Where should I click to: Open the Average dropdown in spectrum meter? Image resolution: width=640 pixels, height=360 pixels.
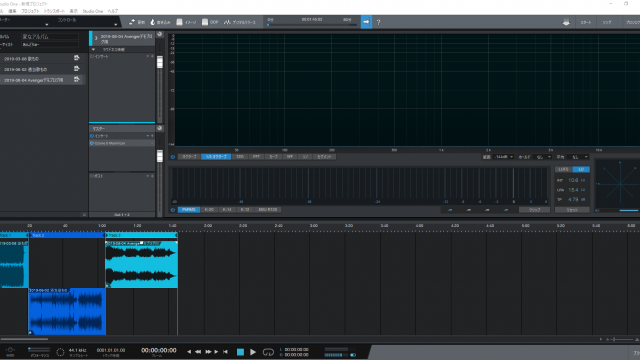(x=578, y=157)
